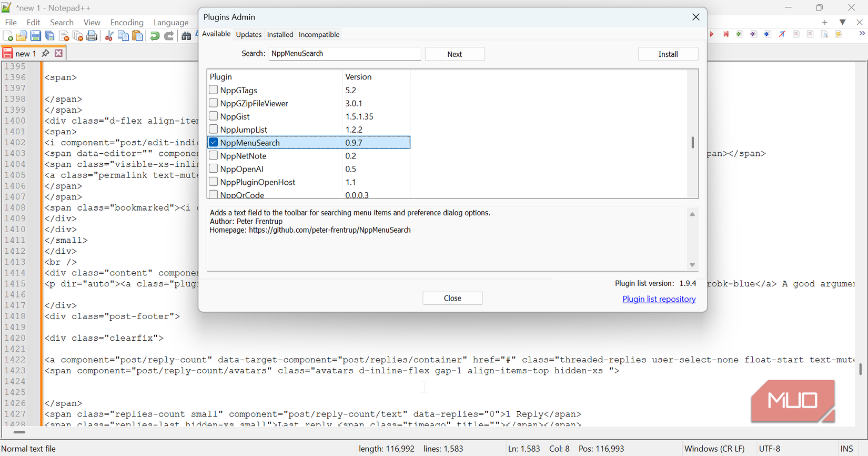
Task: Click the Close All documents icon
Action: click(x=78, y=36)
